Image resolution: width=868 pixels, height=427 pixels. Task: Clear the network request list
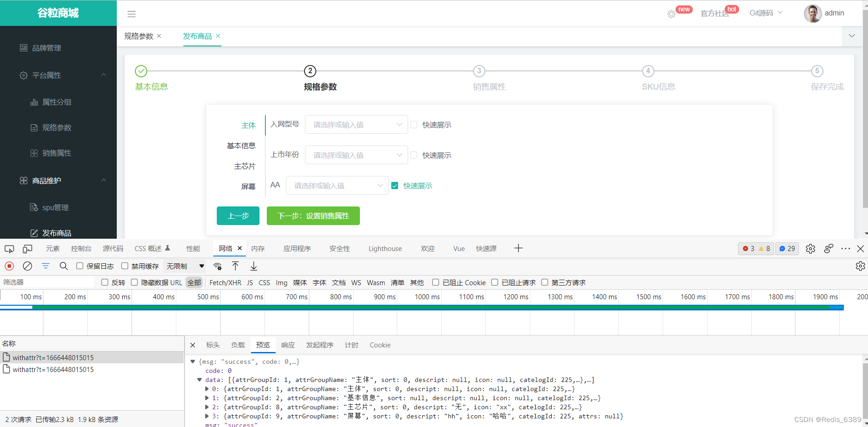[x=27, y=266]
